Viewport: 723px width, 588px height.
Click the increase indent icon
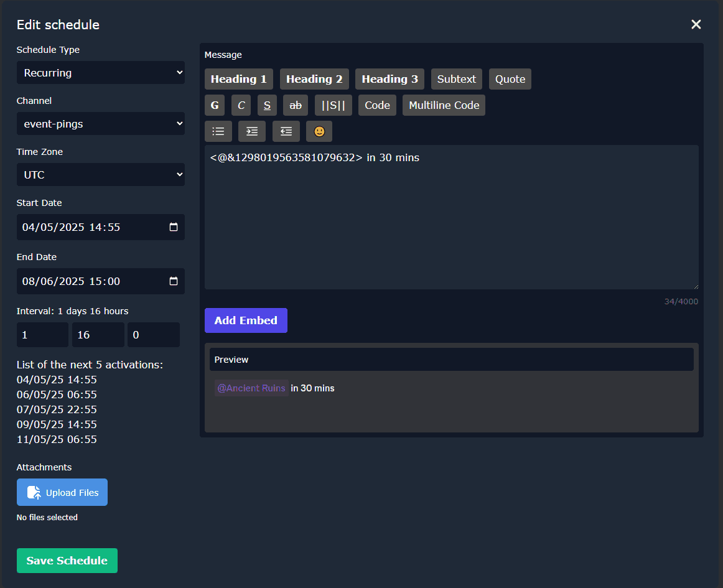click(x=252, y=131)
